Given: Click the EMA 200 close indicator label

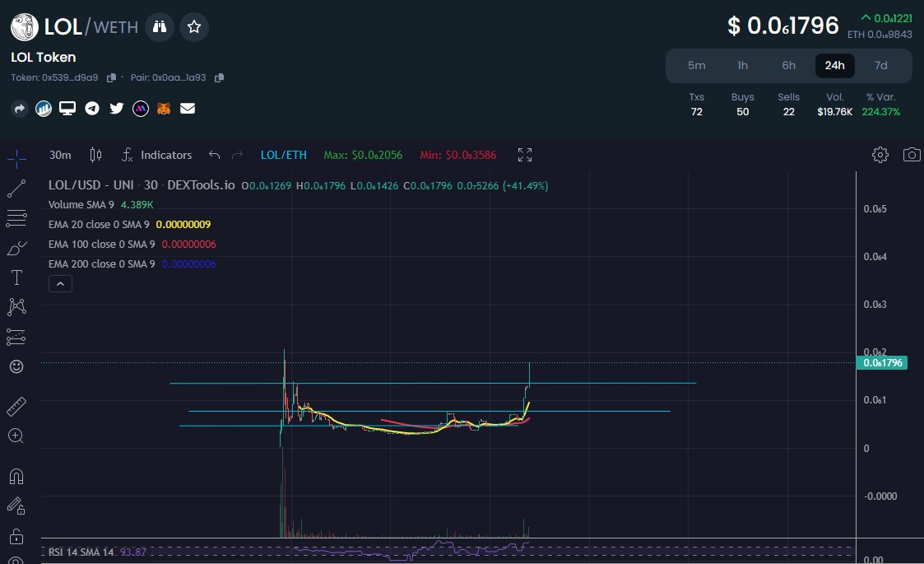Looking at the screenshot, I should (102, 264).
